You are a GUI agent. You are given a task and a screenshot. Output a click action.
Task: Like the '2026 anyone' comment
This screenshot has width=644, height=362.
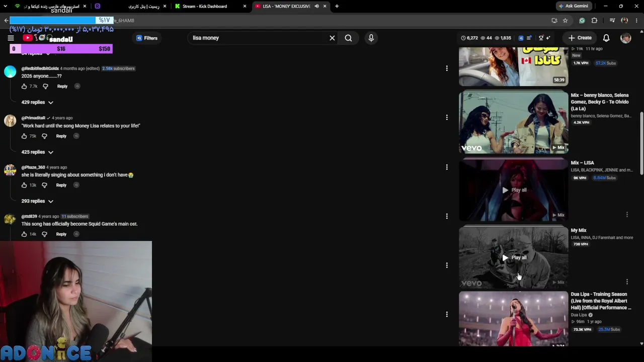(24, 86)
